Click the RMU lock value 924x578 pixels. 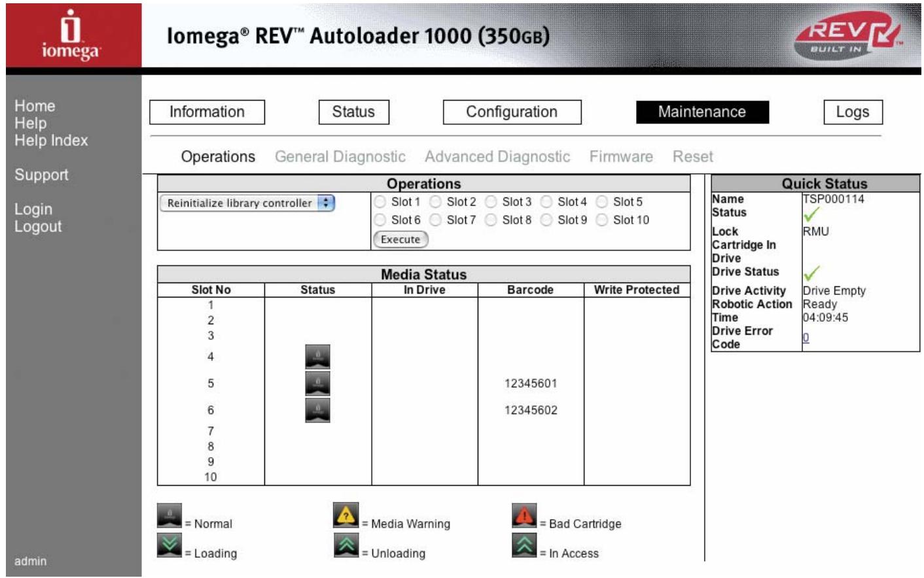tap(816, 231)
